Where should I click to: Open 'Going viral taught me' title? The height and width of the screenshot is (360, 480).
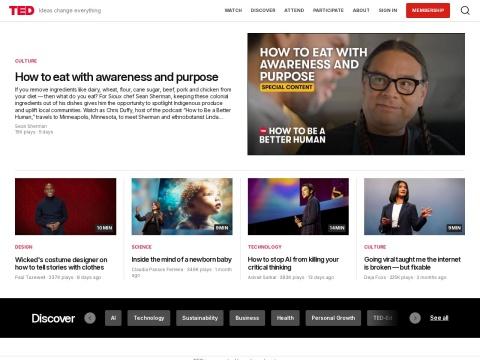coord(412,263)
